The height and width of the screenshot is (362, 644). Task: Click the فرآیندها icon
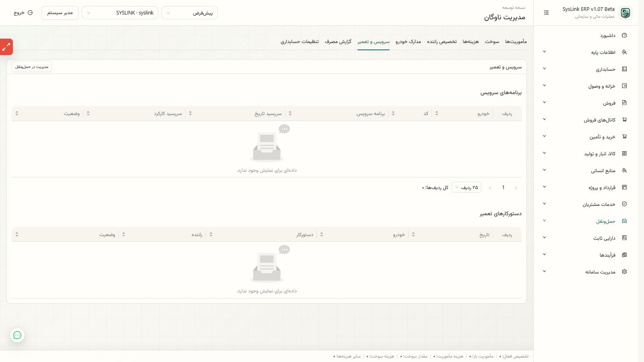click(624, 255)
